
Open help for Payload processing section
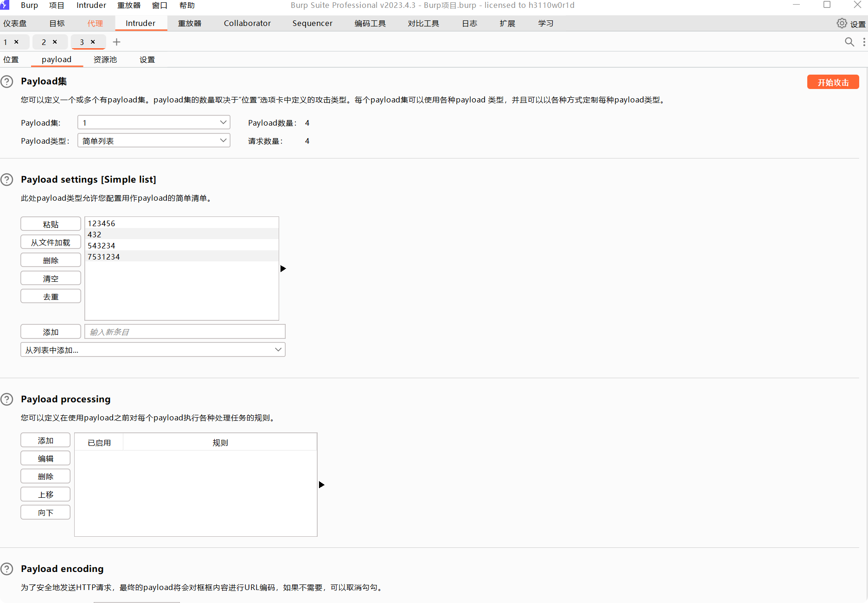[x=7, y=399]
